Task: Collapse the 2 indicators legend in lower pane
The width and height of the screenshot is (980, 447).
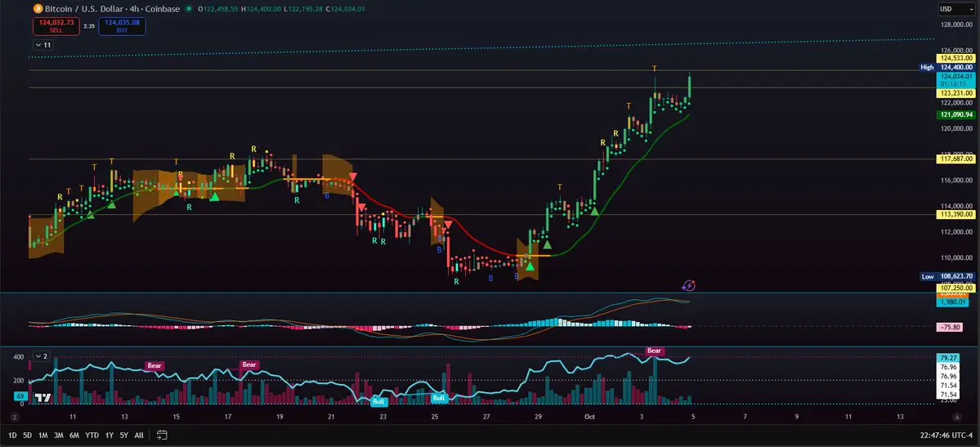Action: (x=42, y=356)
